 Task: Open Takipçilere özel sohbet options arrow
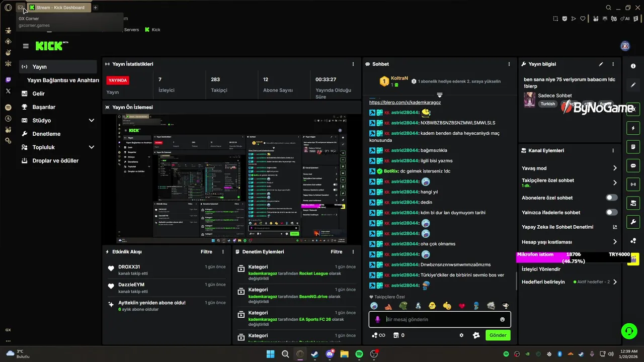614,183
